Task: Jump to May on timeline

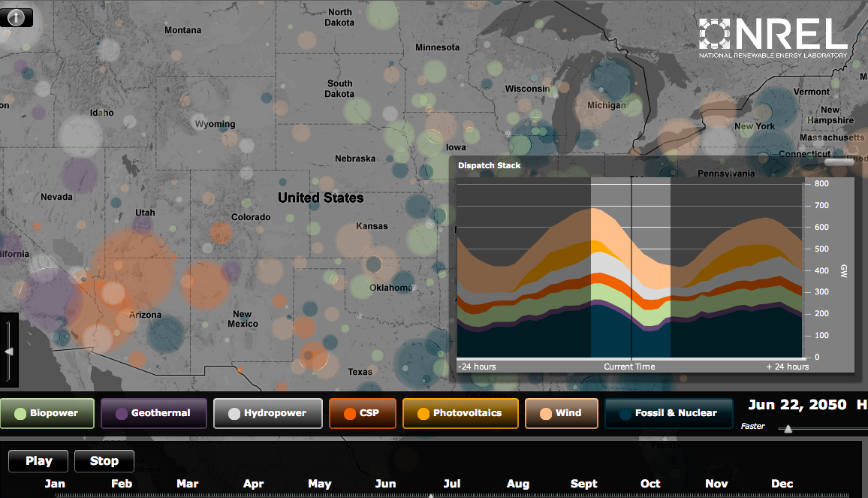Action: pyautogui.click(x=319, y=484)
